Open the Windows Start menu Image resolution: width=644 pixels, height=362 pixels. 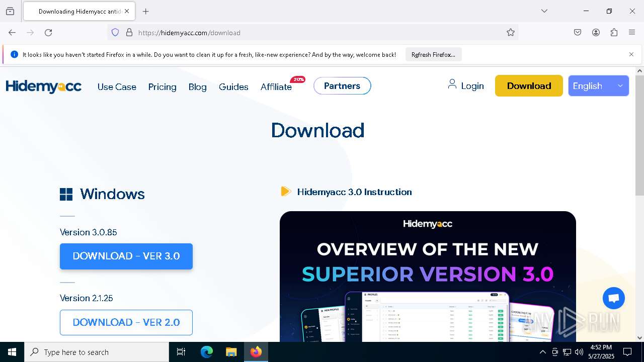coord(12,352)
